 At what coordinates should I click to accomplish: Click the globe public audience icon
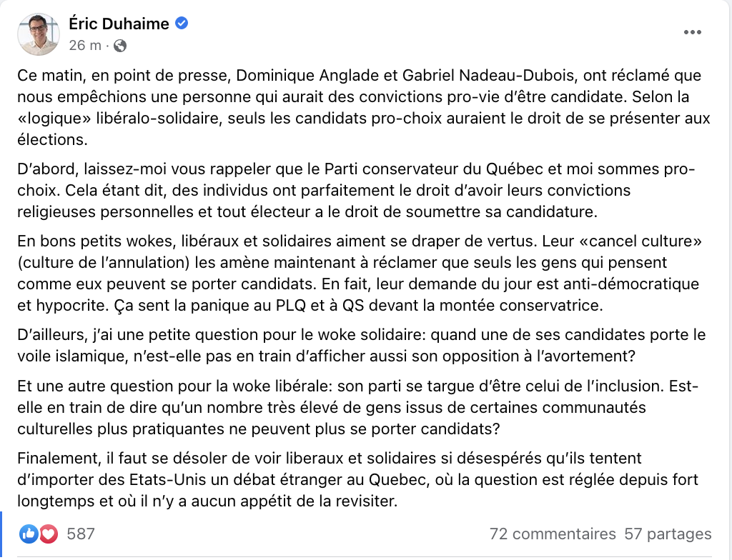[120, 46]
